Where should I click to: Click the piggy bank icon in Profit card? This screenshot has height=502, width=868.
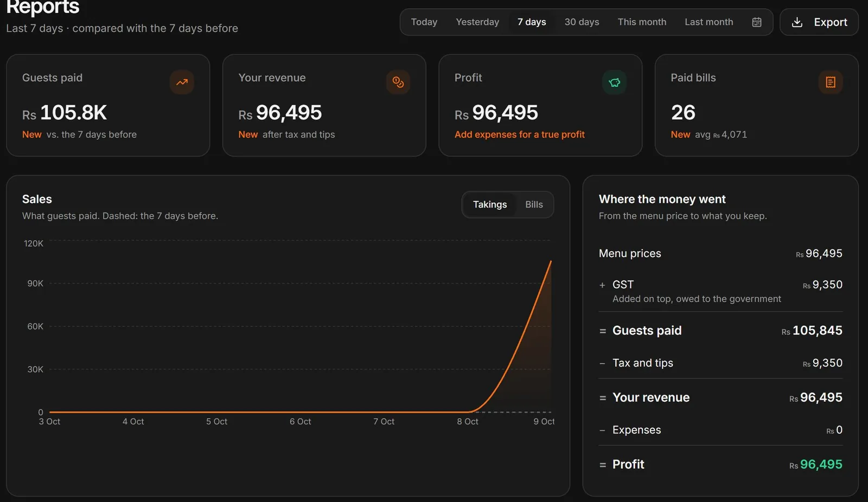(x=615, y=82)
